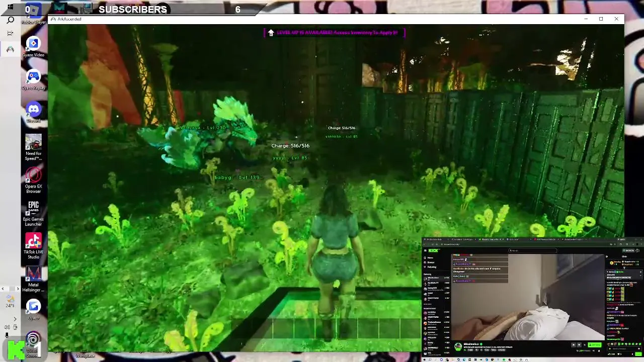Switch to ARK app in taskbar
Screen dimensions: 644x362
coord(10,49)
